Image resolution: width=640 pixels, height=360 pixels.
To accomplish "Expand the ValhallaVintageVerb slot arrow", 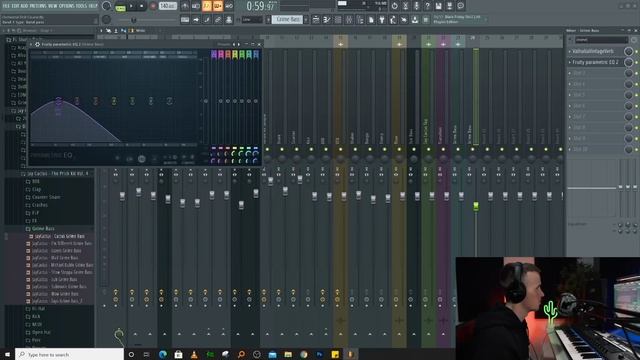I will [570, 51].
